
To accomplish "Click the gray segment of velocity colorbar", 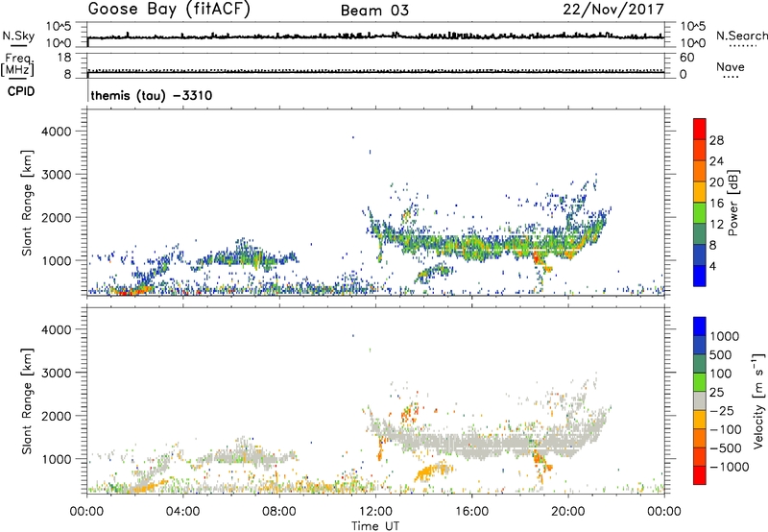I will (700, 401).
